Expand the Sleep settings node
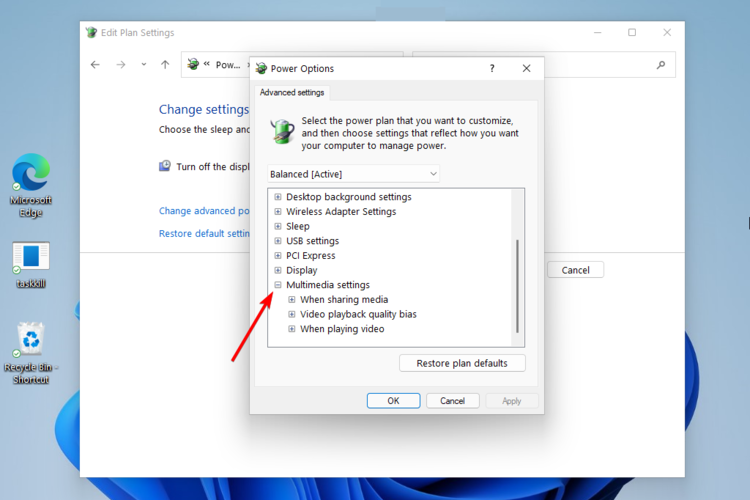Image resolution: width=750 pixels, height=500 pixels. click(278, 226)
